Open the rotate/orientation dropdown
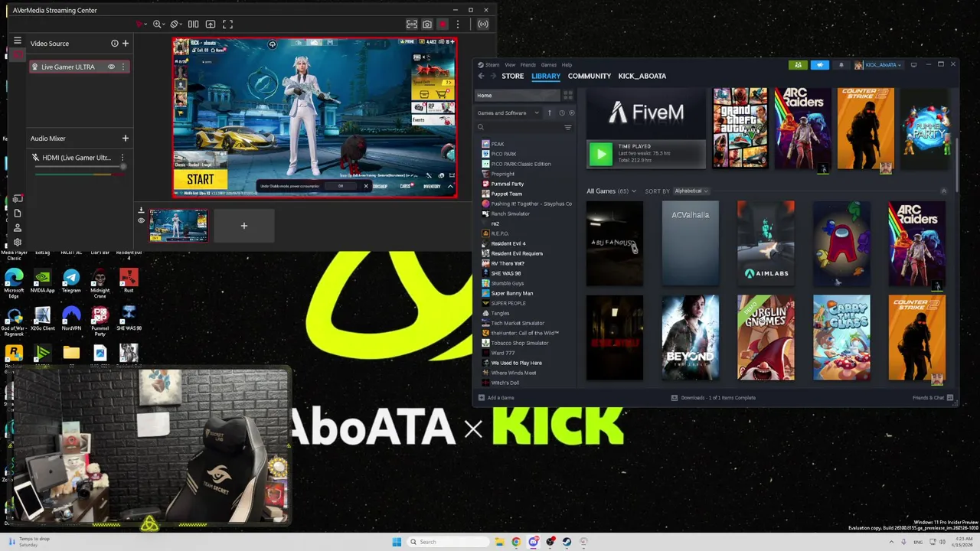This screenshot has height=551, width=980. [177, 24]
